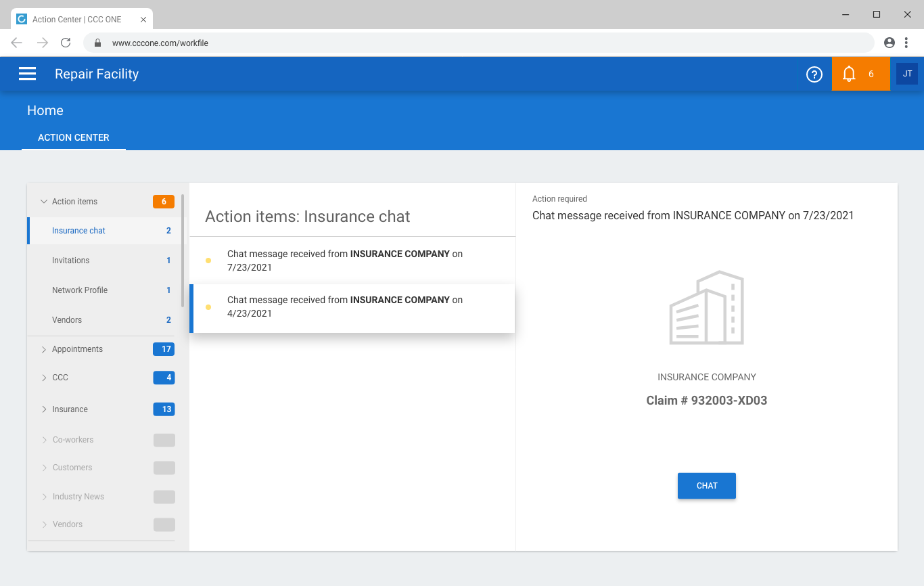Click the Action items count badge 6
Screen dimensions: 924x586
coord(164,202)
